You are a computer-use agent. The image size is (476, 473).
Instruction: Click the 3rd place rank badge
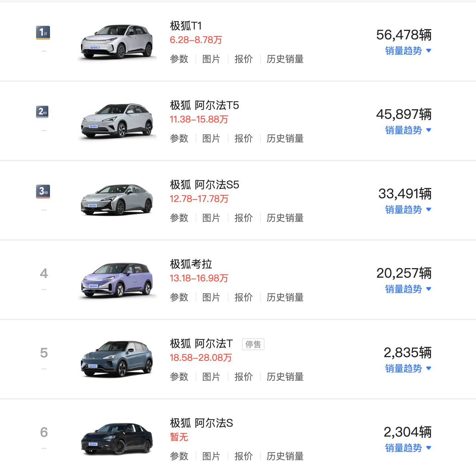point(43,191)
